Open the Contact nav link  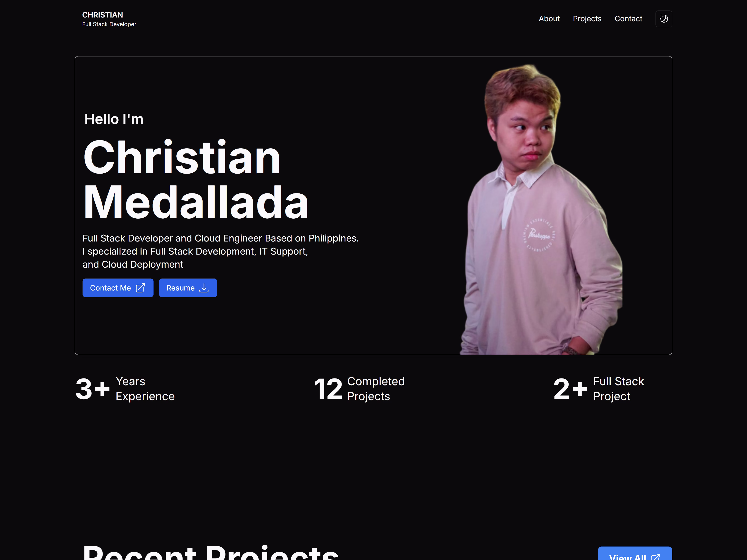pyautogui.click(x=628, y=19)
